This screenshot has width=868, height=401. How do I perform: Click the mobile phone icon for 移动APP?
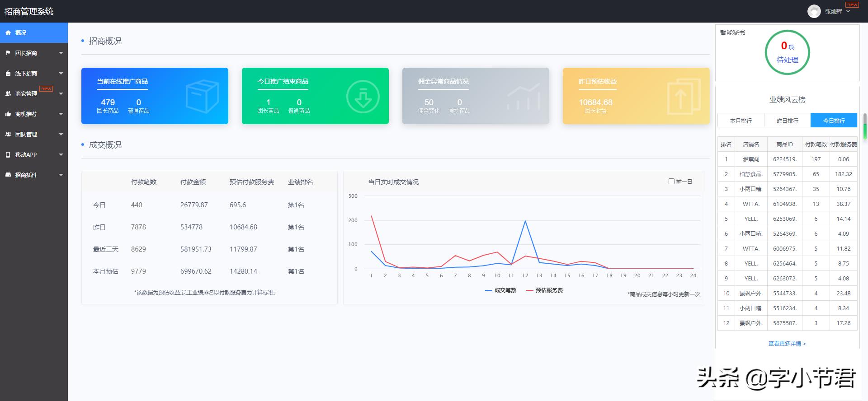[x=8, y=154]
